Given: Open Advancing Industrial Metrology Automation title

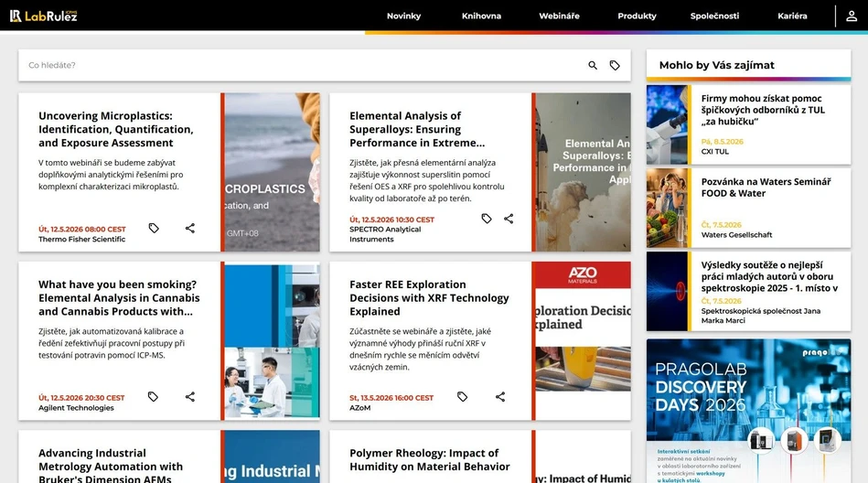Looking at the screenshot, I should pyautogui.click(x=110, y=466).
